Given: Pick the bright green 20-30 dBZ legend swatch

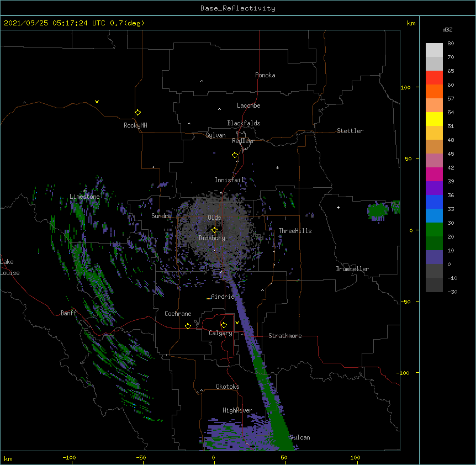Looking at the screenshot, I should coord(434,230).
